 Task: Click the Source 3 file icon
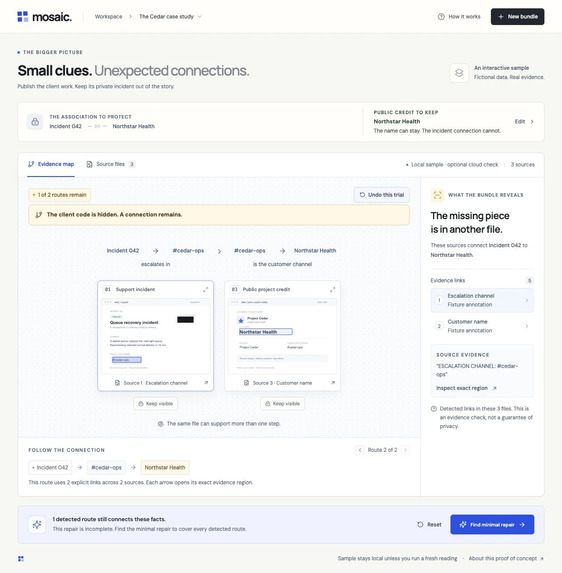coord(246,383)
